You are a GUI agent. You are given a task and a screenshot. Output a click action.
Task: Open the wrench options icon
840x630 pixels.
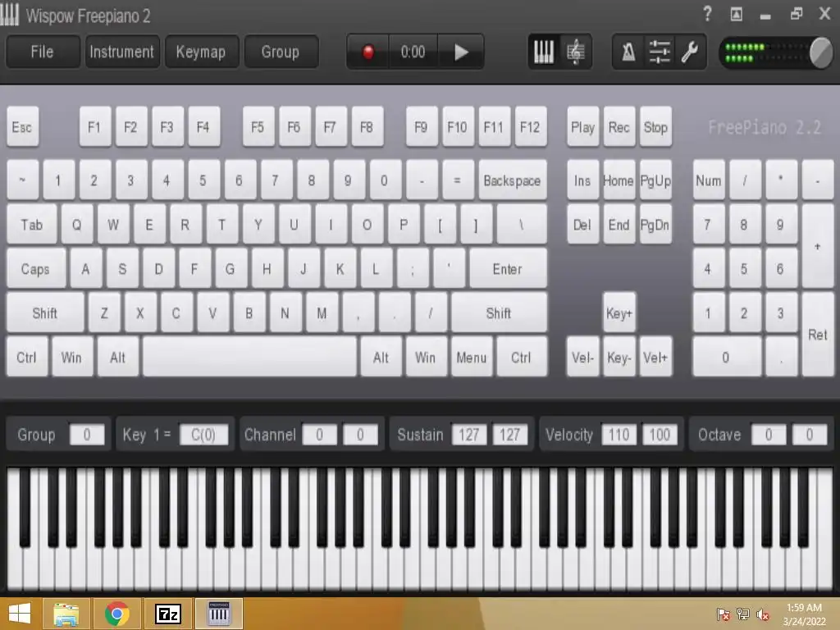coord(689,52)
